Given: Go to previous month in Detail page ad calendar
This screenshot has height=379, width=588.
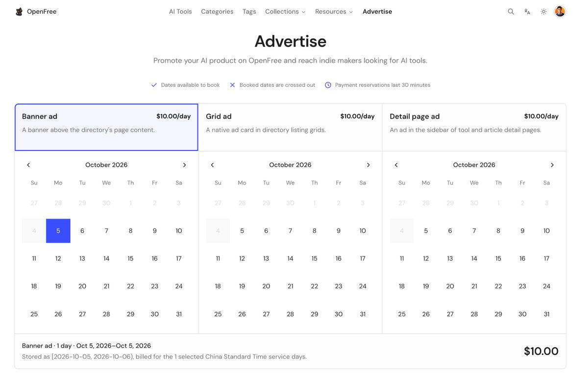Looking at the screenshot, I should (x=396, y=165).
